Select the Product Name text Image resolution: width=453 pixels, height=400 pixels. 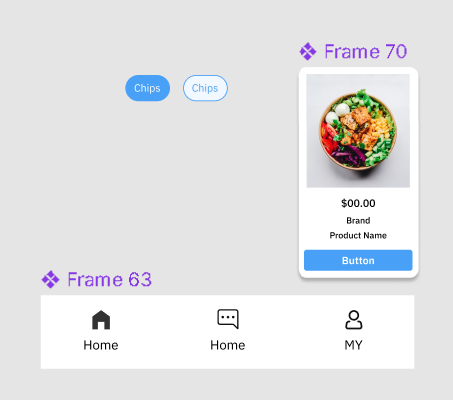358,236
